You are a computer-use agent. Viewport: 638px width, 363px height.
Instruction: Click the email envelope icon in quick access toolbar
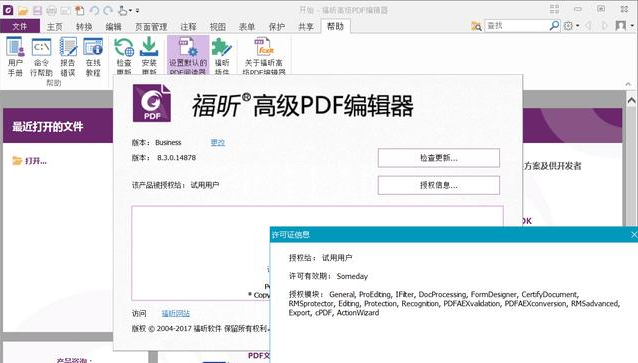(66, 10)
